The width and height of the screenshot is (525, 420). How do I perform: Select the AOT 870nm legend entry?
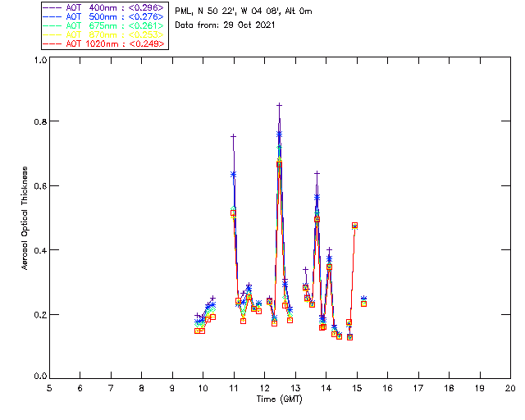point(104,34)
